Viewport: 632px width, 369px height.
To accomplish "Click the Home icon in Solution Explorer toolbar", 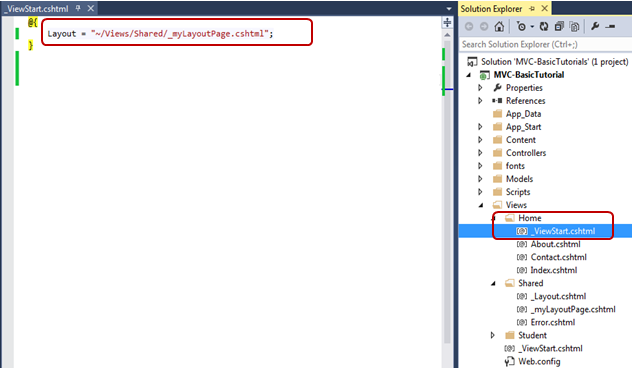I will click(x=499, y=27).
